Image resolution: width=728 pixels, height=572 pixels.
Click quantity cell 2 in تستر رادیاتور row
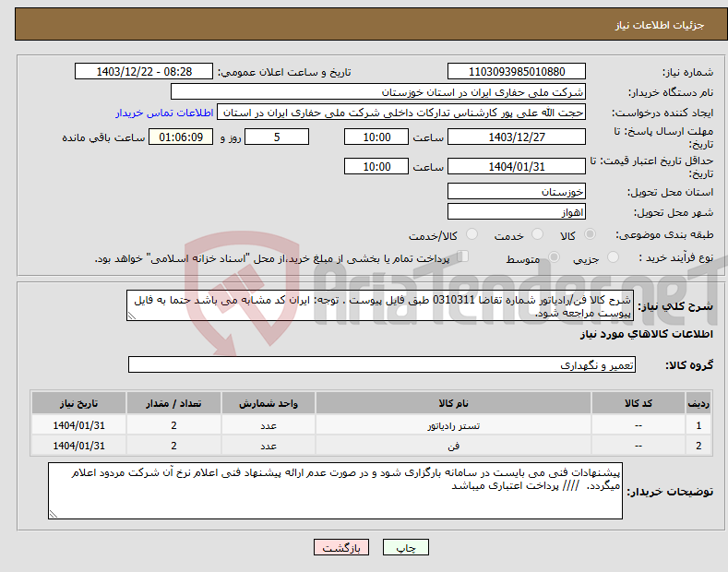tap(173, 425)
